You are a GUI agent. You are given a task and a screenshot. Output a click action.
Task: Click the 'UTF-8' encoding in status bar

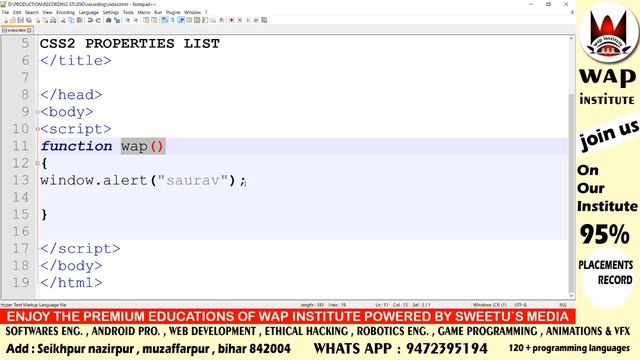520,305
